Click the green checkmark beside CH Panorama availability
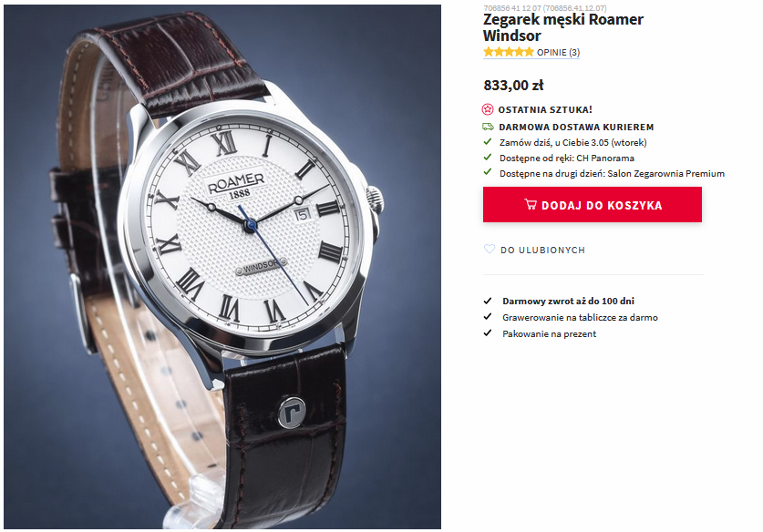The image size is (763, 532). click(x=488, y=158)
